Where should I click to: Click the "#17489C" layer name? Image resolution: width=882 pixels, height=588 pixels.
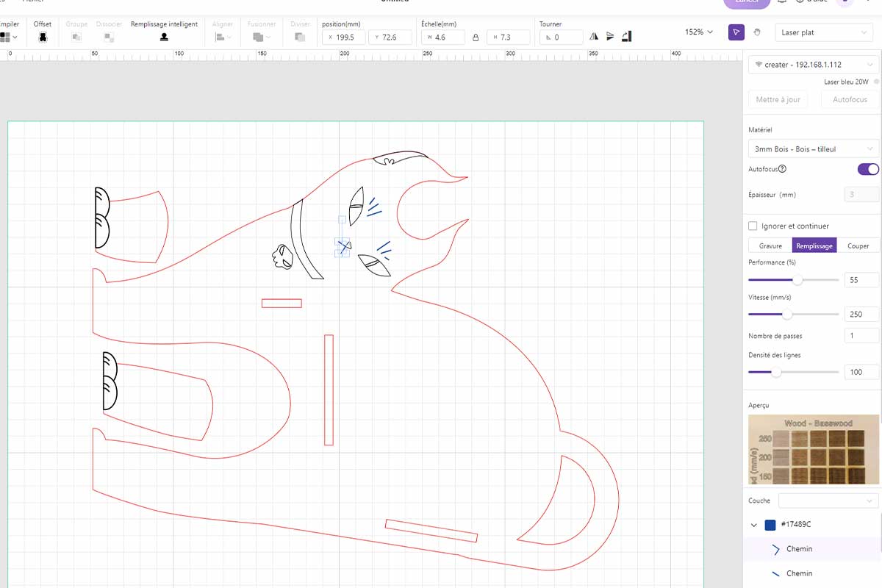pos(796,525)
